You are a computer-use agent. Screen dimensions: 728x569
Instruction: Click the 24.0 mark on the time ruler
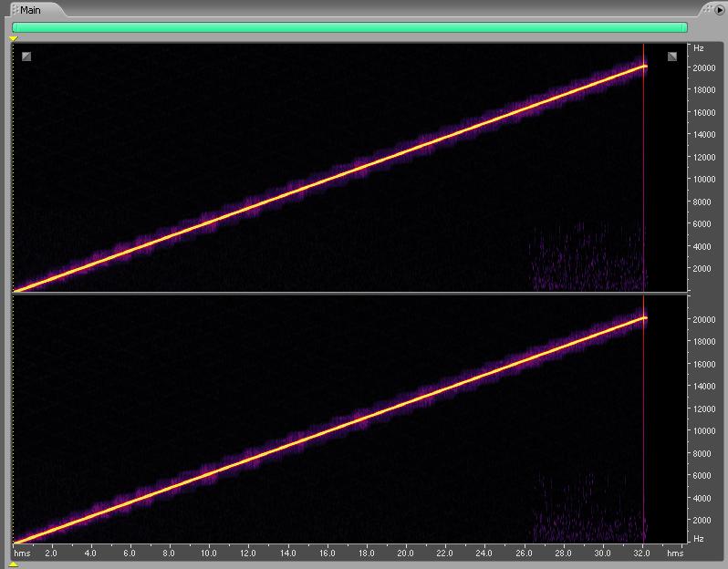pyautogui.click(x=484, y=553)
